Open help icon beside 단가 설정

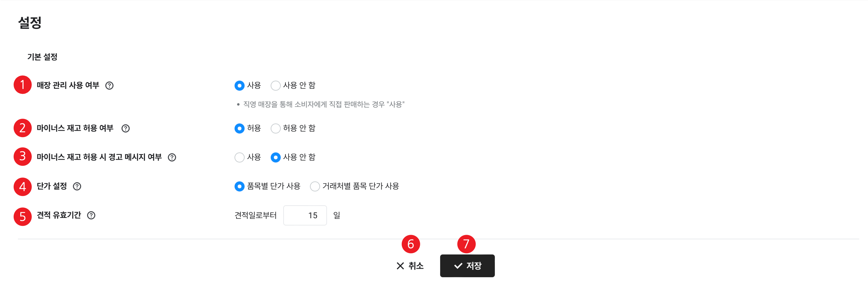pyautogui.click(x=77, y=186)
